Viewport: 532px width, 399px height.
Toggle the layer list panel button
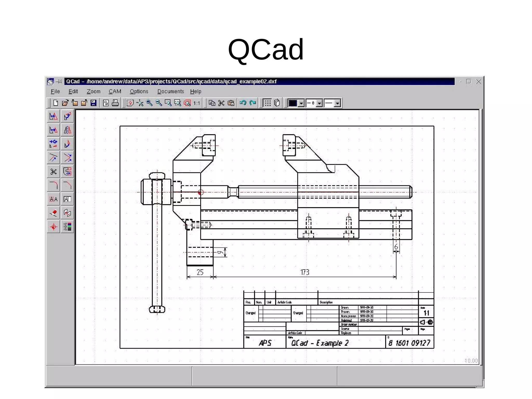coord(277,103)
